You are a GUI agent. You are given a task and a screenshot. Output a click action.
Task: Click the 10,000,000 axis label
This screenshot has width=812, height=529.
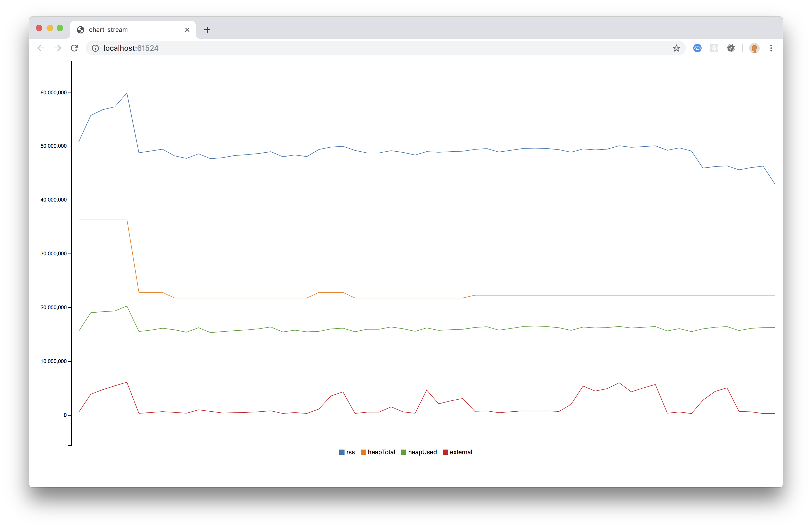[54, 361]
